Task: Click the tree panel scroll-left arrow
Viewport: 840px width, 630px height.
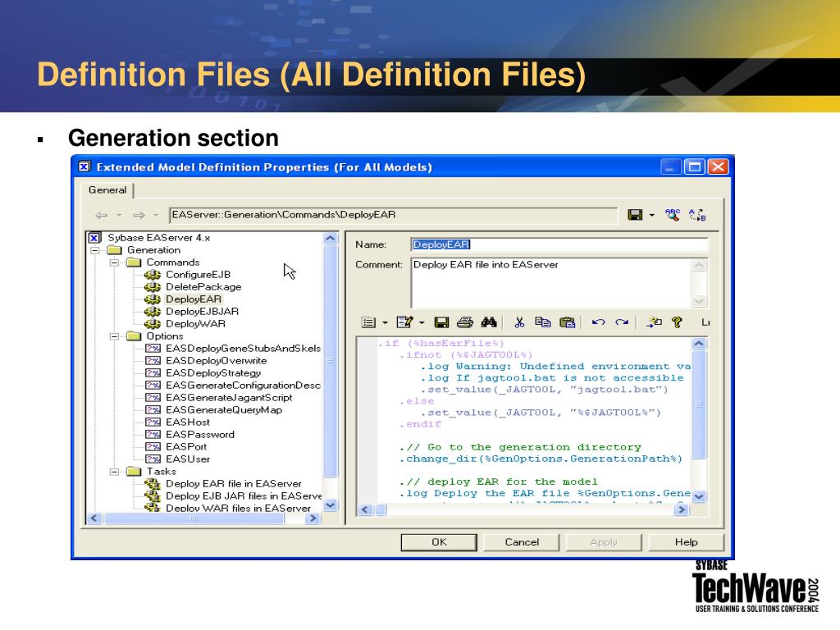Action: pos(94,518)
